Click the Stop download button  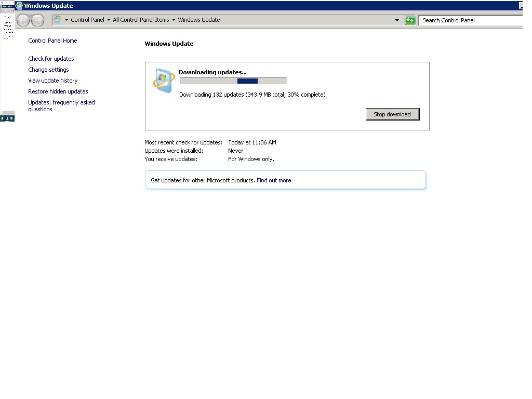click(393, 114)
